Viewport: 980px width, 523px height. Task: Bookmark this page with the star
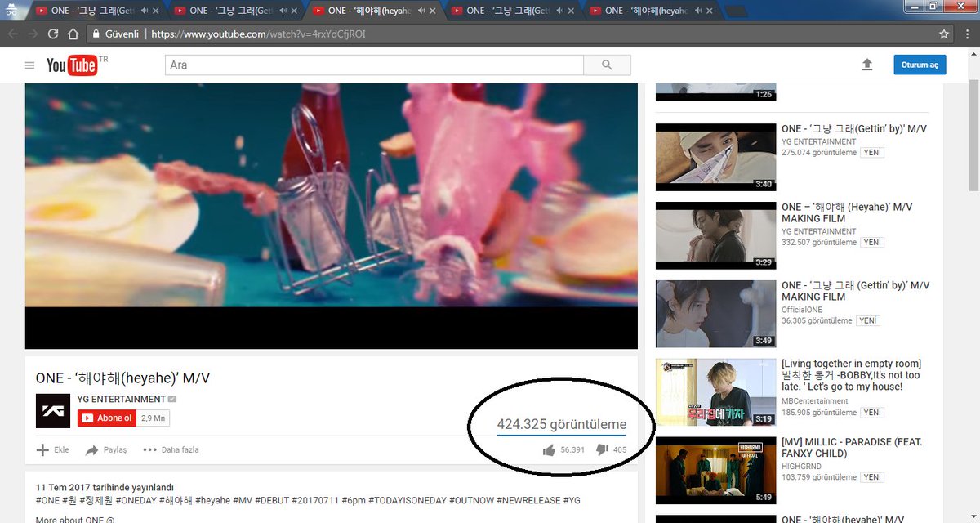point(944,34)
